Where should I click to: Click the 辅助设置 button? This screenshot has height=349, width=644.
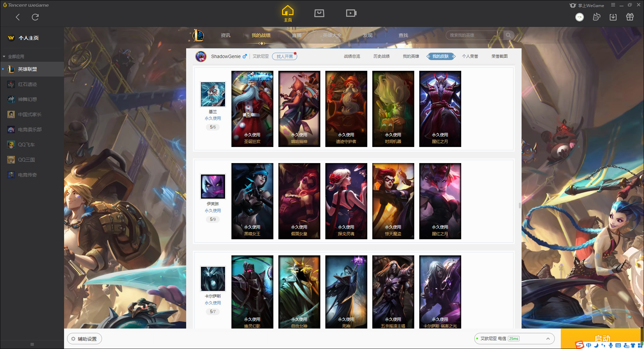coord(85,339)
